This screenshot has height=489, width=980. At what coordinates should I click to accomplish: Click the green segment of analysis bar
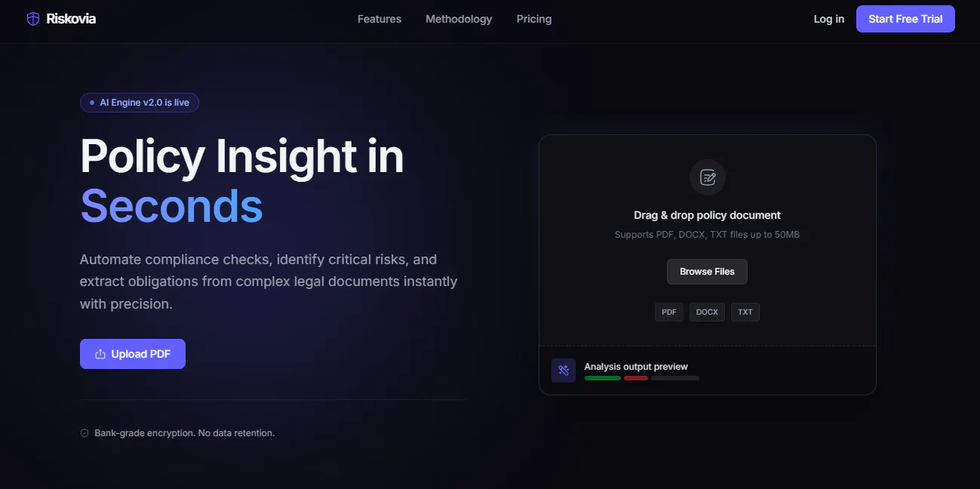tap(603, 378)
